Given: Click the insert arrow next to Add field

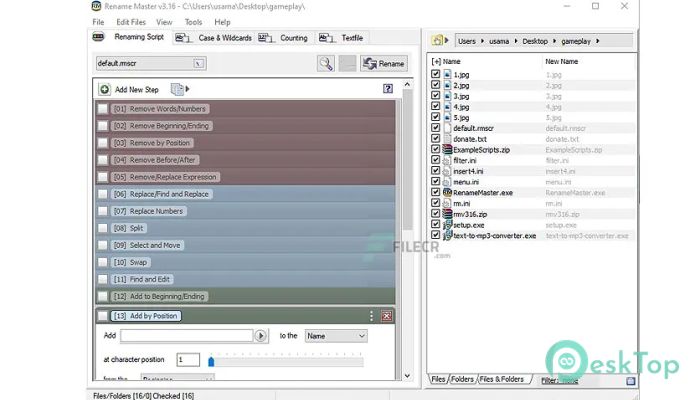Looking at the screenshot, I should point(261,336).
